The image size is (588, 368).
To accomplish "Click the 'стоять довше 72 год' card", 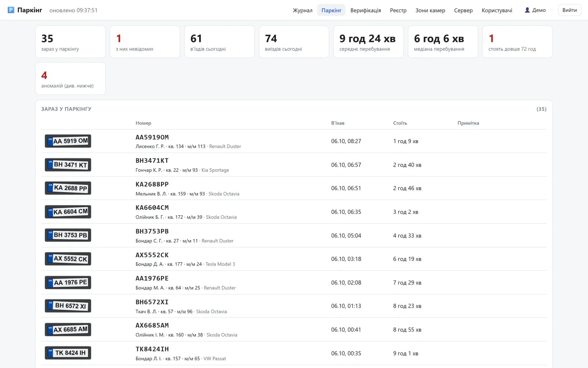I will click(517, 42).
